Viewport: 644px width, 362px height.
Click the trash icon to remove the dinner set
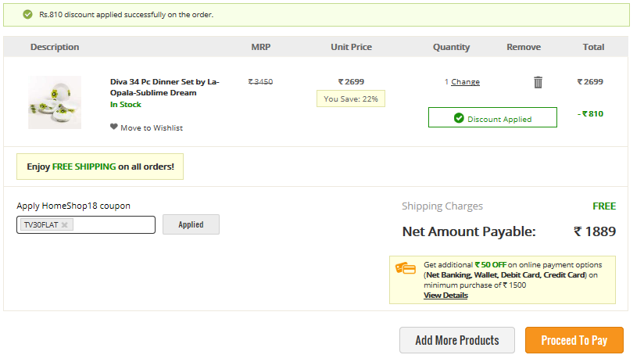(538, 82)
